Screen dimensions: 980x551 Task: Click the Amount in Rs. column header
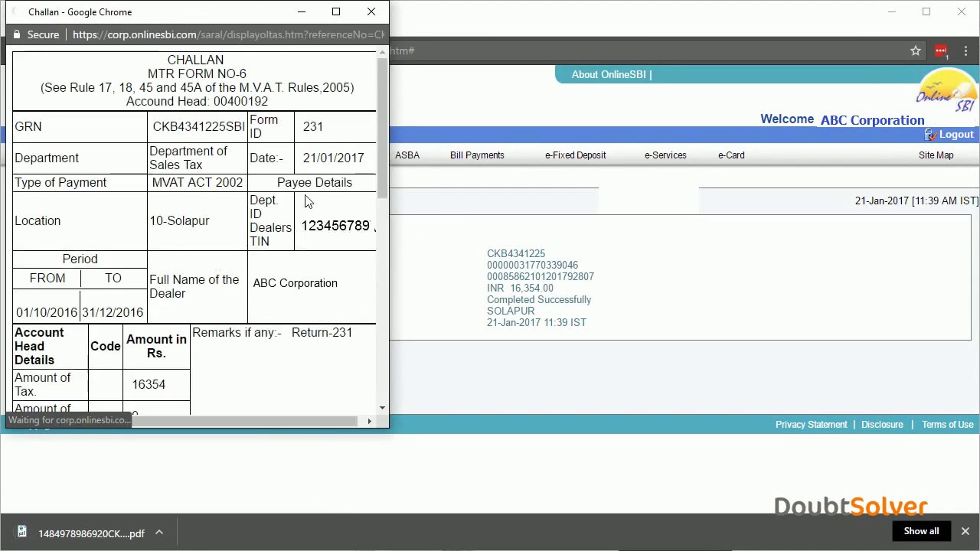pyautogui.click(x=156, y=347)
